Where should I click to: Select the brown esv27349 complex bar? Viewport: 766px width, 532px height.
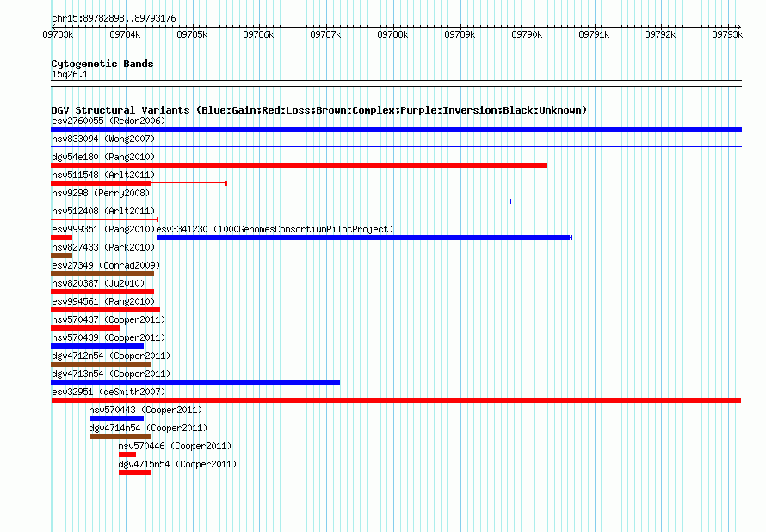[x=102, y=274]
